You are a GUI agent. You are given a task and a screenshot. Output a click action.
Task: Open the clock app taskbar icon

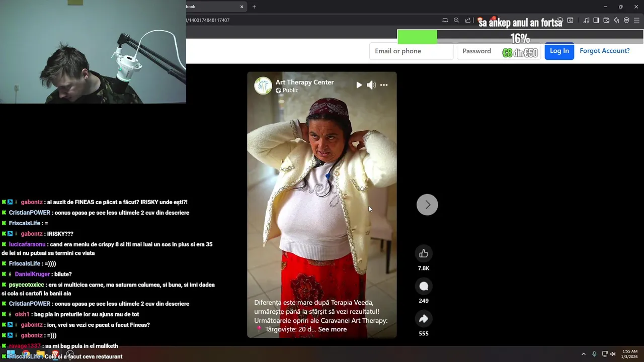(x=70, y=354)
